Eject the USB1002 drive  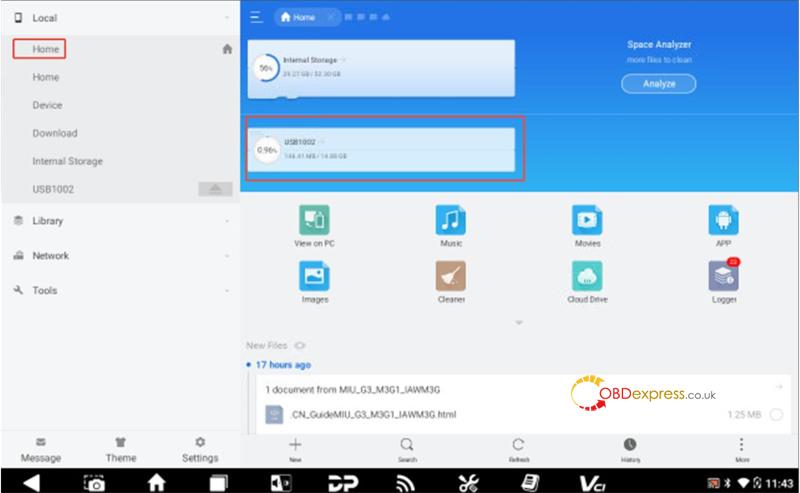pyautogui.click(x=215, y=189)
